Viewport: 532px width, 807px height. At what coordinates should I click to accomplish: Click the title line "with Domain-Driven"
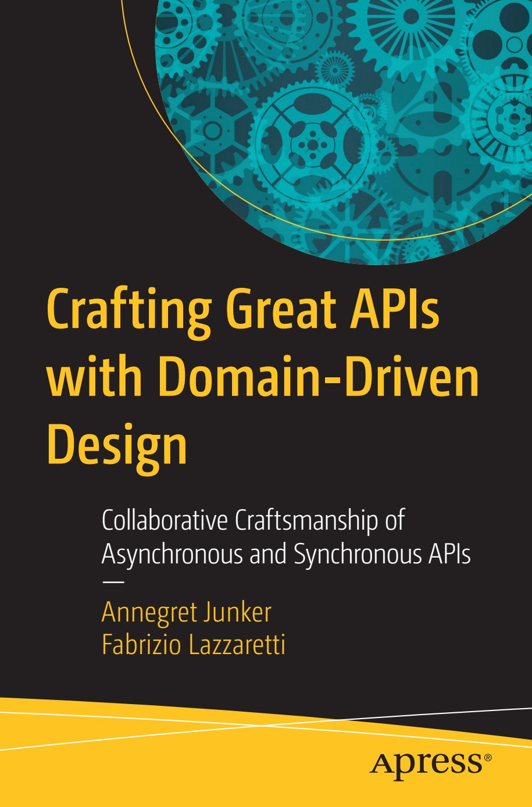[x=263, y=376]
